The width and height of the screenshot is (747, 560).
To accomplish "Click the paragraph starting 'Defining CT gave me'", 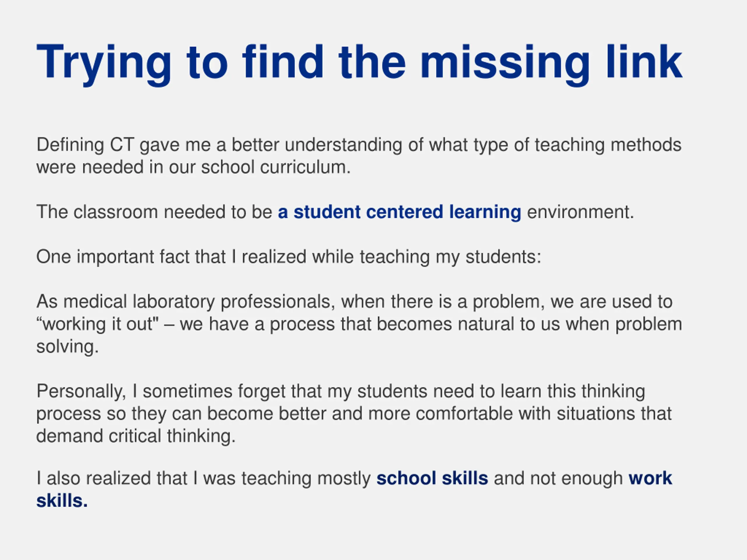I will coord(359,156).
